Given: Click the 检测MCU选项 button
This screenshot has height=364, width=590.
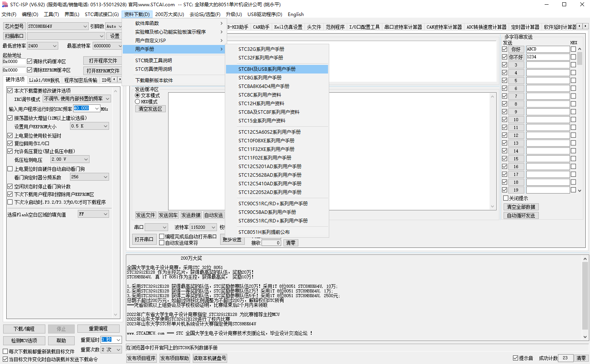Looking at the screenshot, I should pyautogui.click(x=24, y=341).
